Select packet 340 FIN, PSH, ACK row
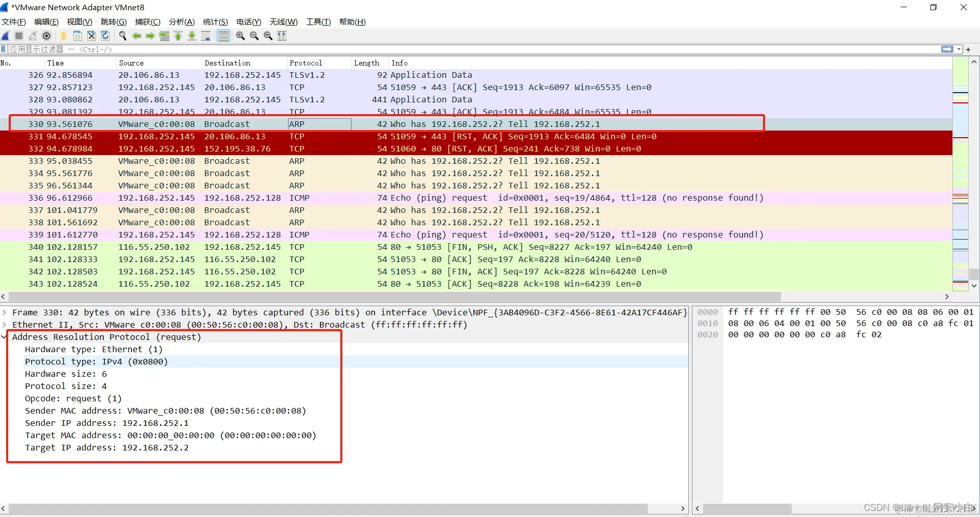The image size is (980, 517). (476, 247)
